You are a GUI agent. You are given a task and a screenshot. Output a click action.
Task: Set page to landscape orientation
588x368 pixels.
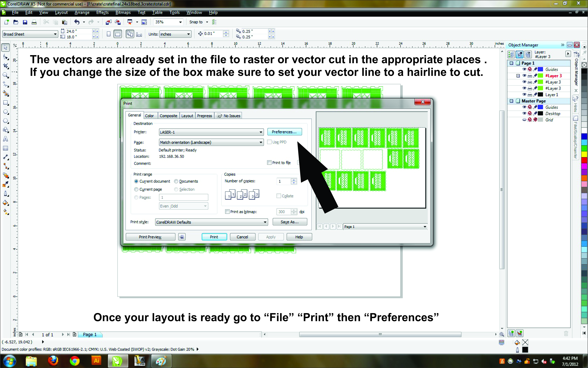pos(118,34)
